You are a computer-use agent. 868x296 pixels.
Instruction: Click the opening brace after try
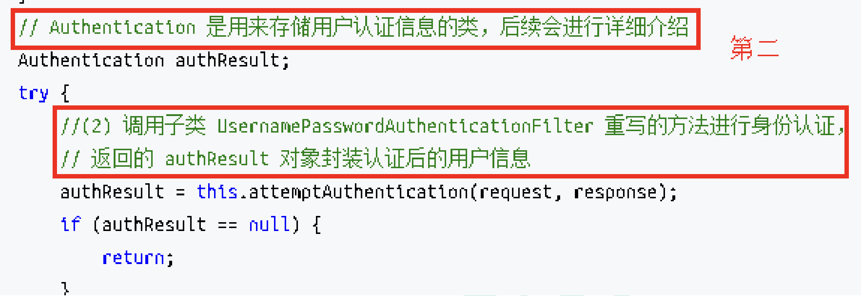click(x=65, y=93)
